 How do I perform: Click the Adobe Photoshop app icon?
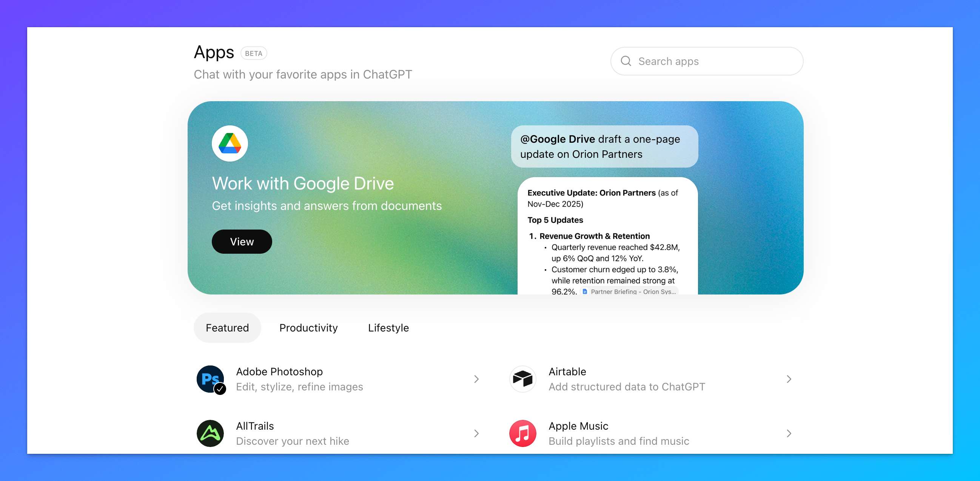pyautogui.click(x=210, y=378)
